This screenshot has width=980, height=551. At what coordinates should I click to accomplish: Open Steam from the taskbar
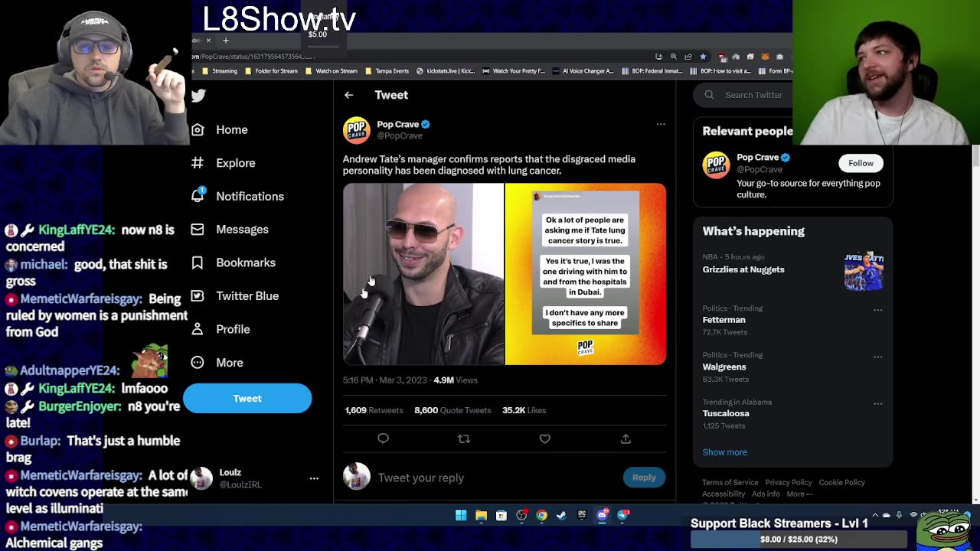tap(561, 515)
